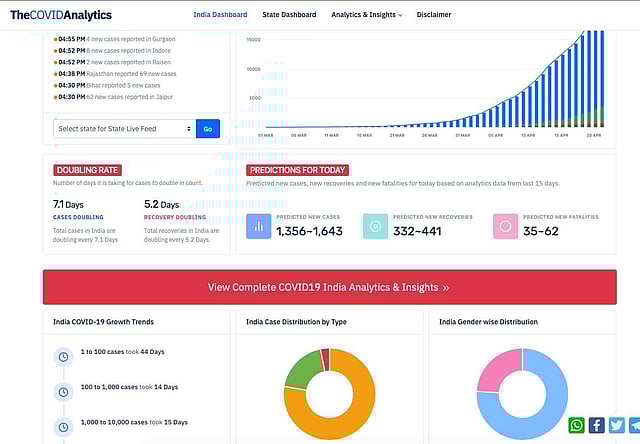Click clock icon beside 1,000 to 10,000 cases

[x=63, y=421]
